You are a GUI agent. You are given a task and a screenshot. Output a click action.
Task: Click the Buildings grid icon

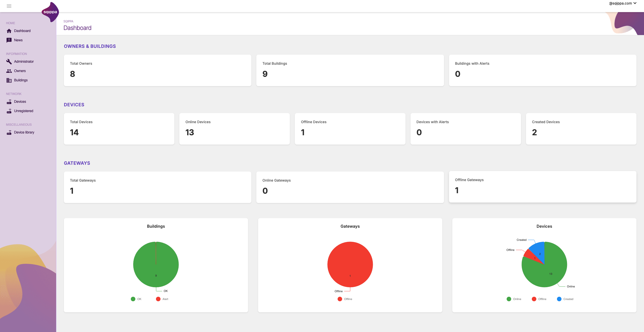9,80
